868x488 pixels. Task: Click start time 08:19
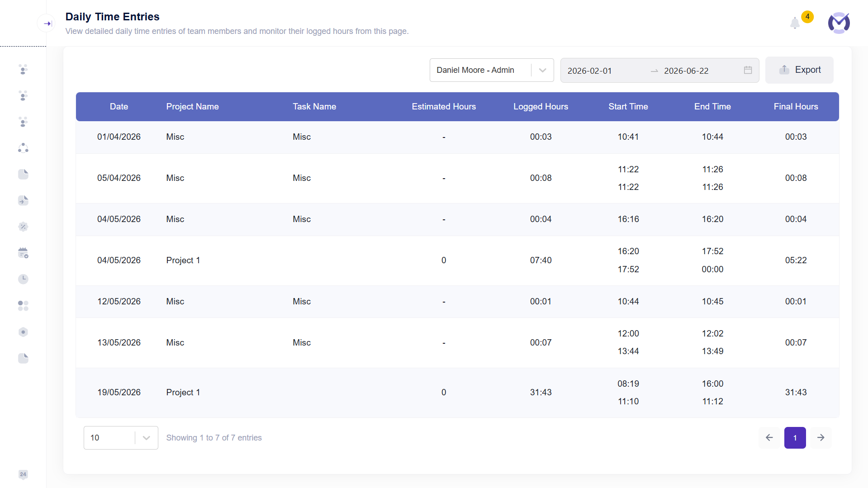tap(628, 384)
